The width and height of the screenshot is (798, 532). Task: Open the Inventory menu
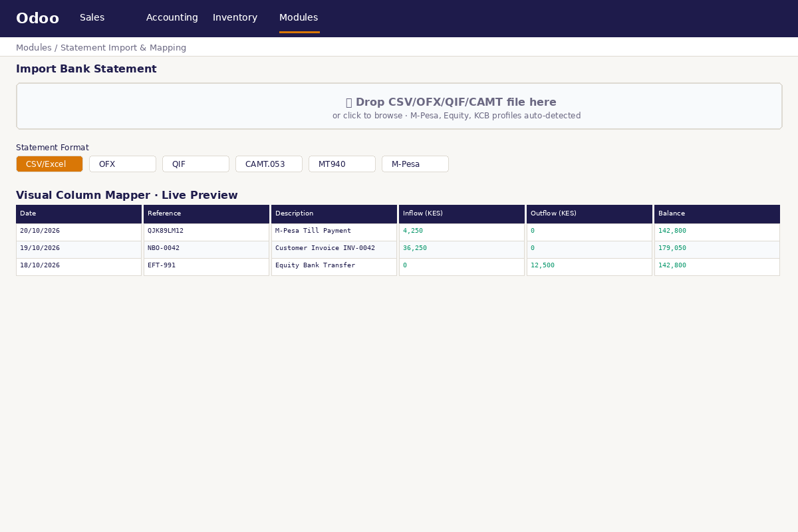(x=235, y=18)
